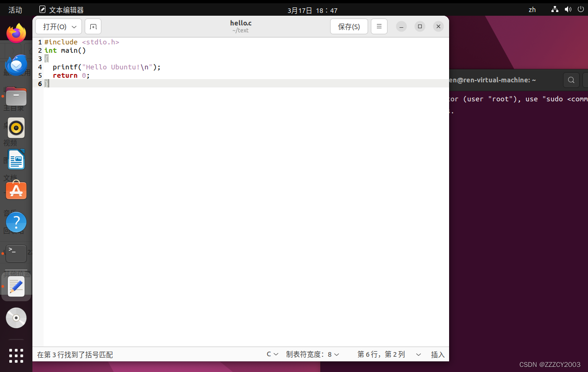Image resolution: width=588 pixels, height=372 pixels.
Task: Expand the 打开(O) dropdown arrow
Action: tap(74, 27)
